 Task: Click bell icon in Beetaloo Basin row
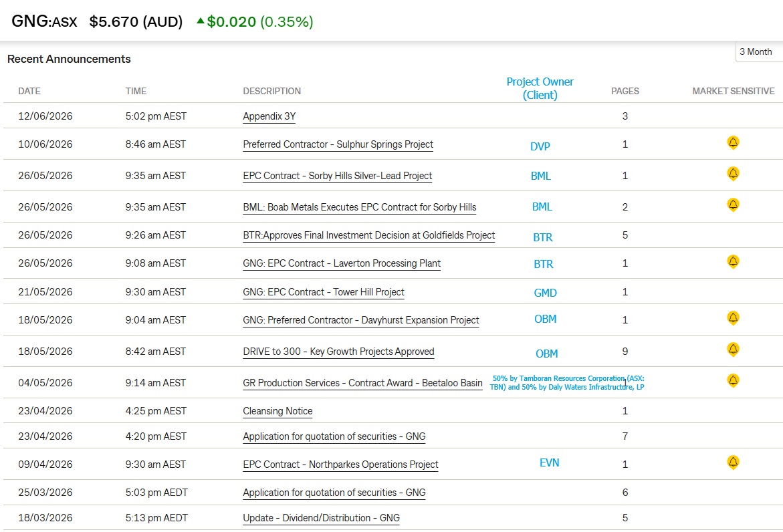click(x=733, y=381)
